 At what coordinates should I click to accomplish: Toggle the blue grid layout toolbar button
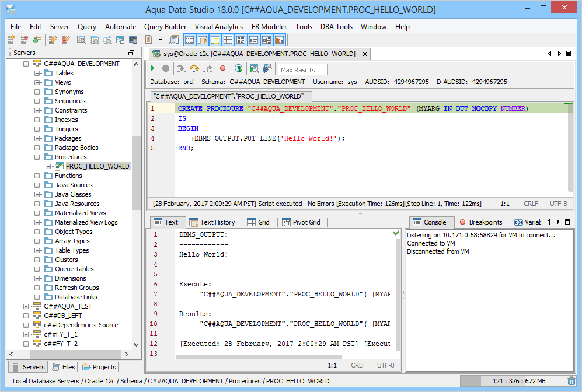tap(228, 40)
